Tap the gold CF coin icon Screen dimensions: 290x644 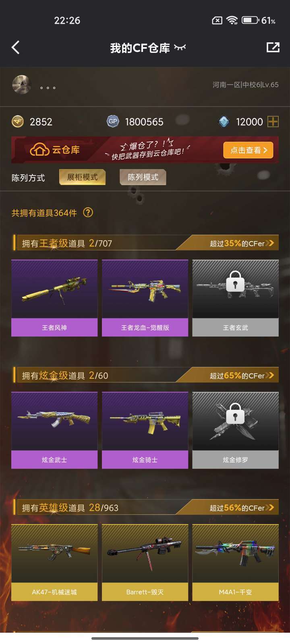18,122
